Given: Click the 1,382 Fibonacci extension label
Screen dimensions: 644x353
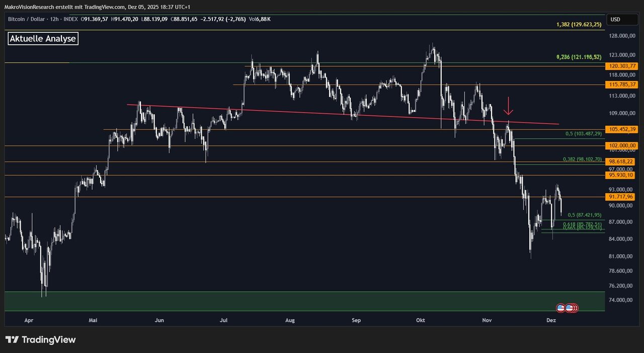Looking at the screenshot, I should [x=579, y=25].
